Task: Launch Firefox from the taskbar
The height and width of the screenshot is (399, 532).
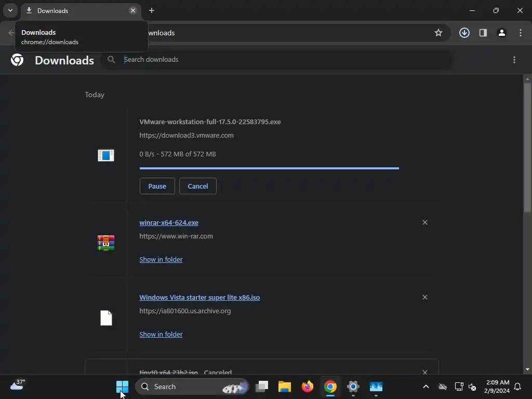Action: coord(308,387)
